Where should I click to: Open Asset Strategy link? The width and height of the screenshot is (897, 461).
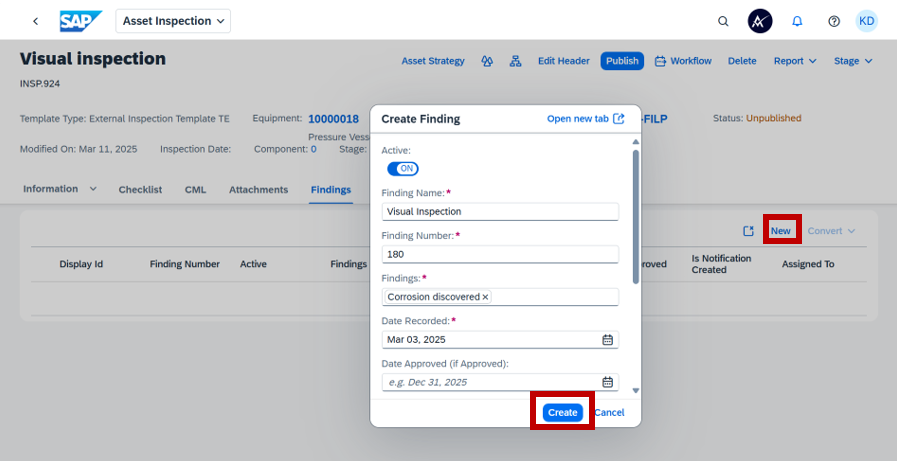tap(433, 61)
